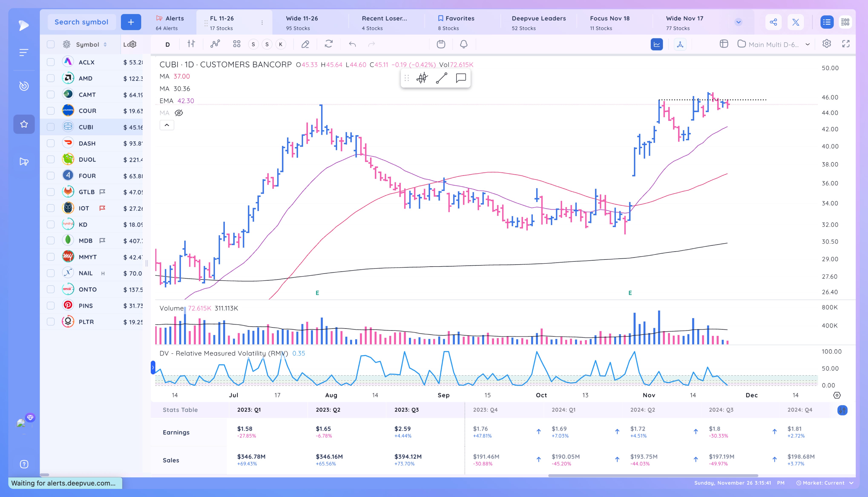Select the comment annotation tool

(x=461, y=78)
